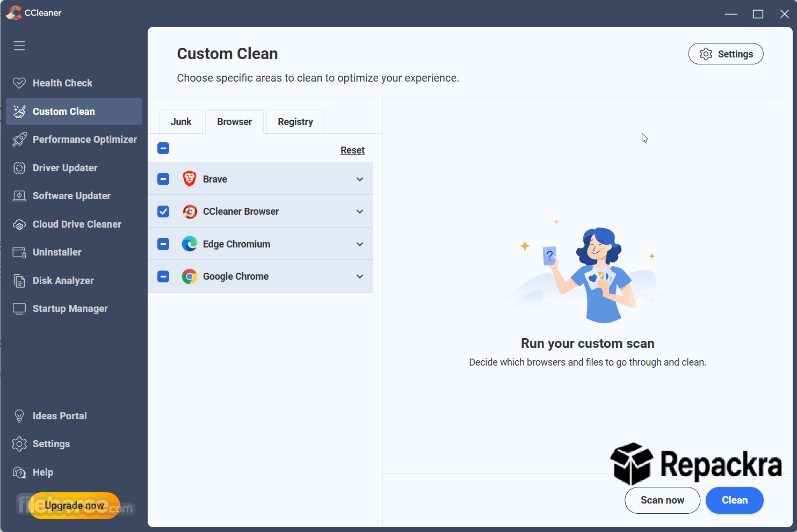Expand the Edge Chromium options chevron
This screenshot has height=532, width=797.
click(360, 244)
